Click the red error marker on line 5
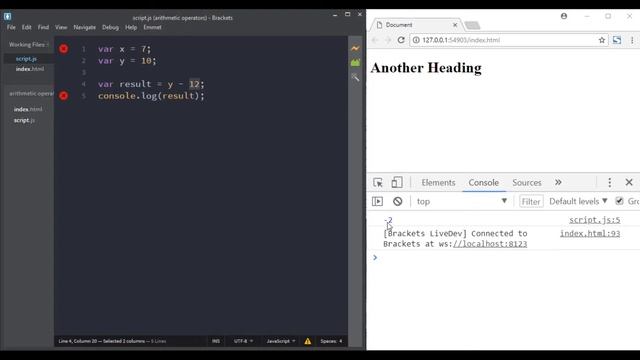Screen dimensions: 640x360 coord(64,96)
